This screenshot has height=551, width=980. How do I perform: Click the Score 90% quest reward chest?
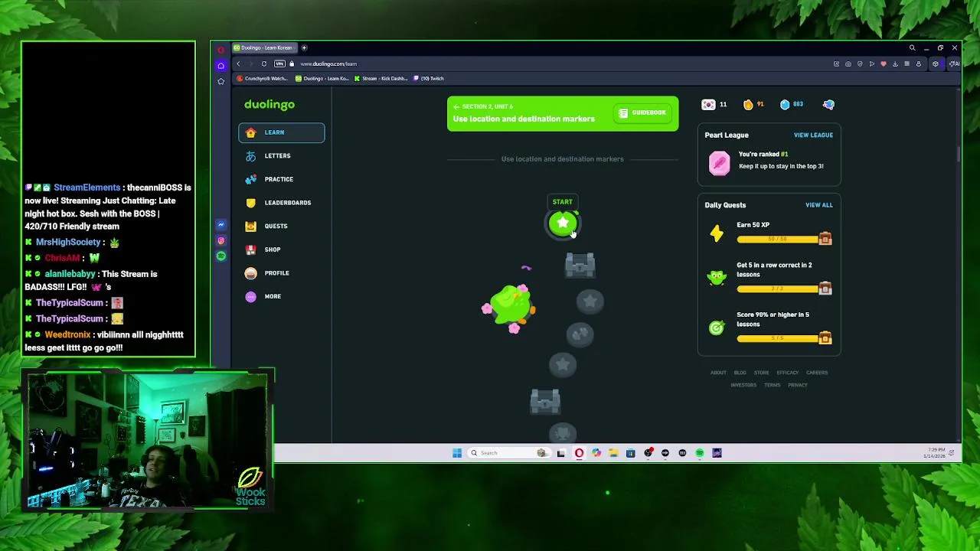click(x=825, y=337)
